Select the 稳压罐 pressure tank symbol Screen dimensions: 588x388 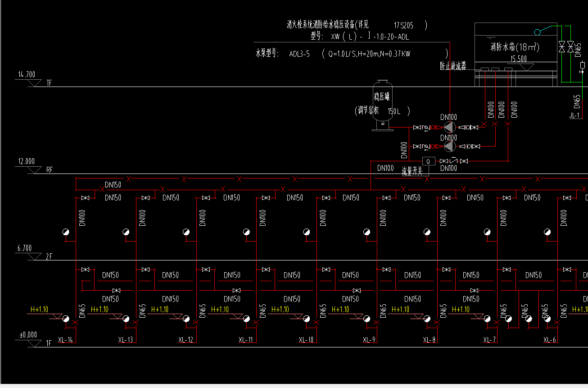(383, 105)
